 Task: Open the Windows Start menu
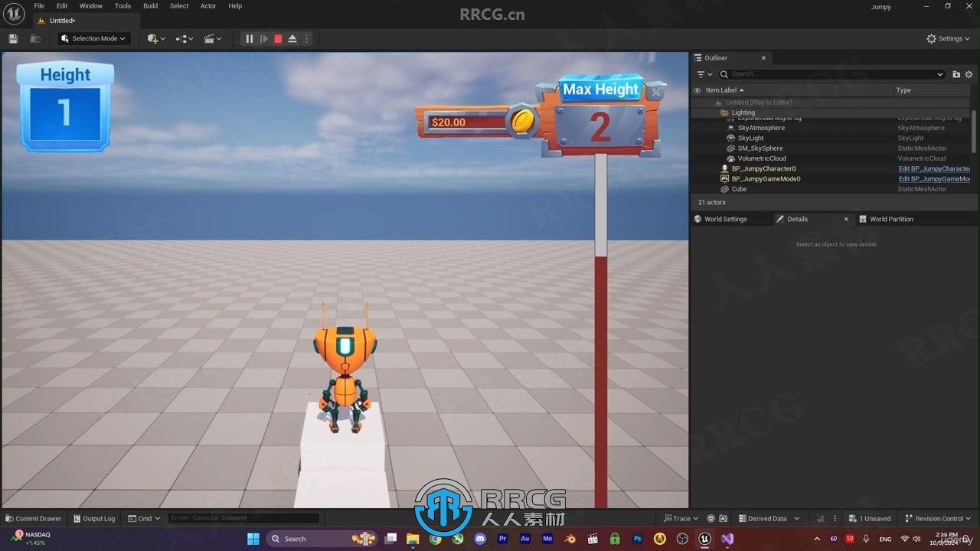253,539
